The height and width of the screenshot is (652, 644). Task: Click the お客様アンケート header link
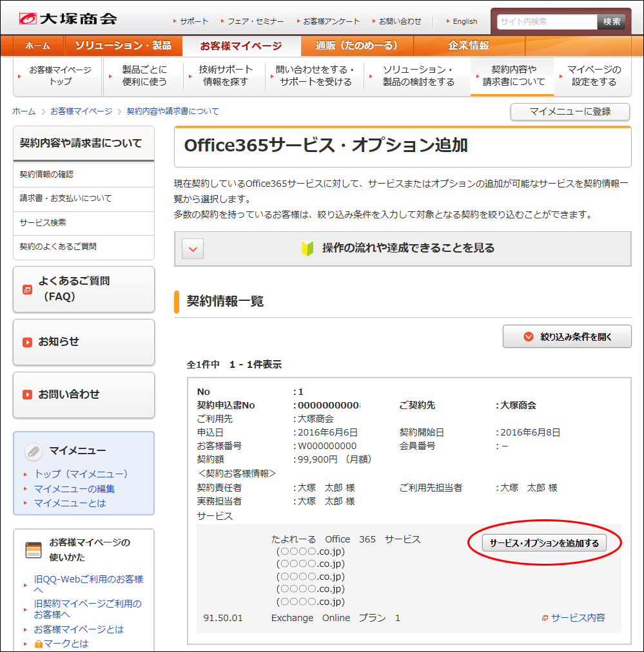[x=331, y=21]
